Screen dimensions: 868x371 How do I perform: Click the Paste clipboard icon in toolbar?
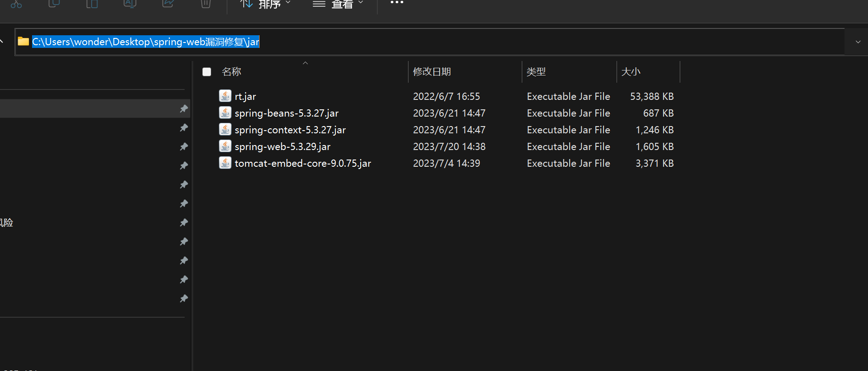92,4
